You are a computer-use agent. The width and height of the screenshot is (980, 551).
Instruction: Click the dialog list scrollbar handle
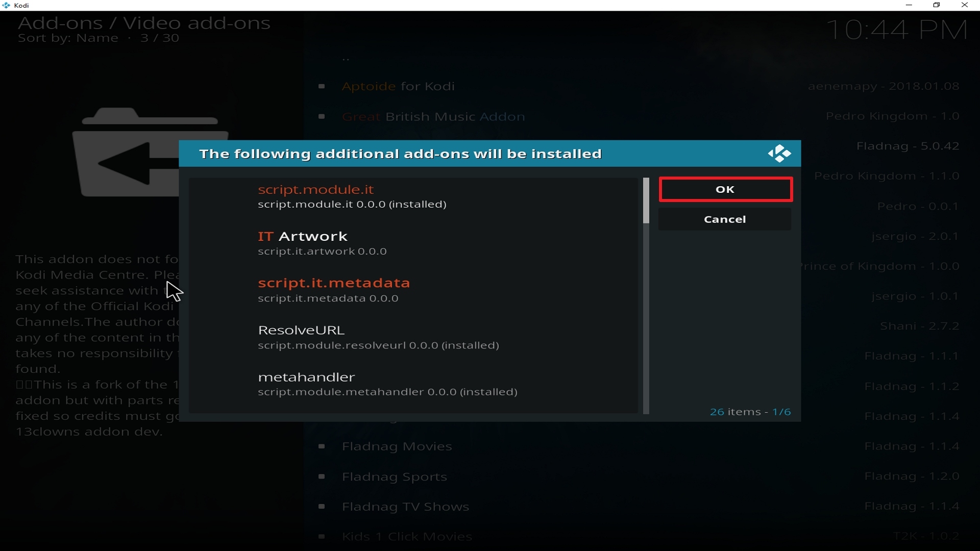click(x=646, y=201)
